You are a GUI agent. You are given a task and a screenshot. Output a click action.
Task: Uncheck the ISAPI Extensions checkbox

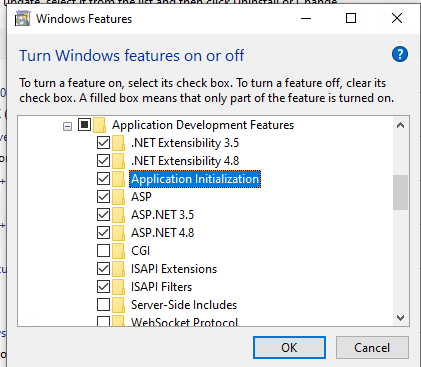tap(103, 269)
